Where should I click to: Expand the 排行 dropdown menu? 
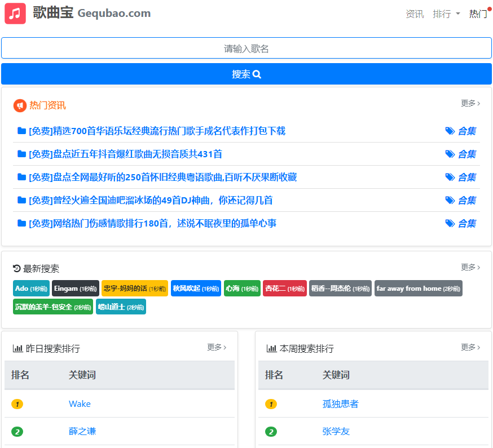(x=446, y=14)
